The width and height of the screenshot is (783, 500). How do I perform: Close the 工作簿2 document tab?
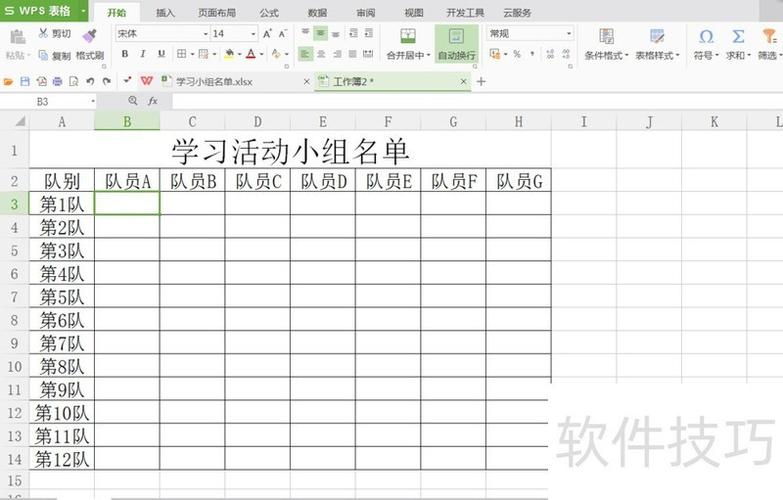click(463, 81)
